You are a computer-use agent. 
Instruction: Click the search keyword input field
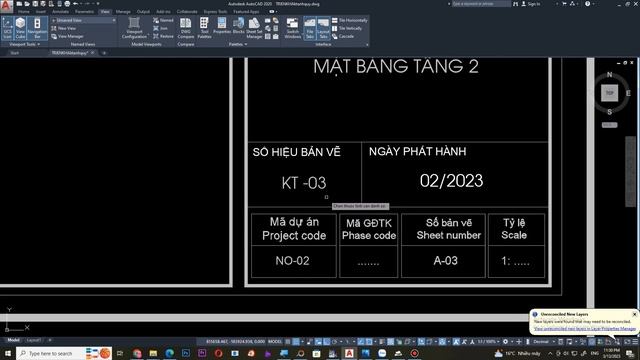[481, 4]
